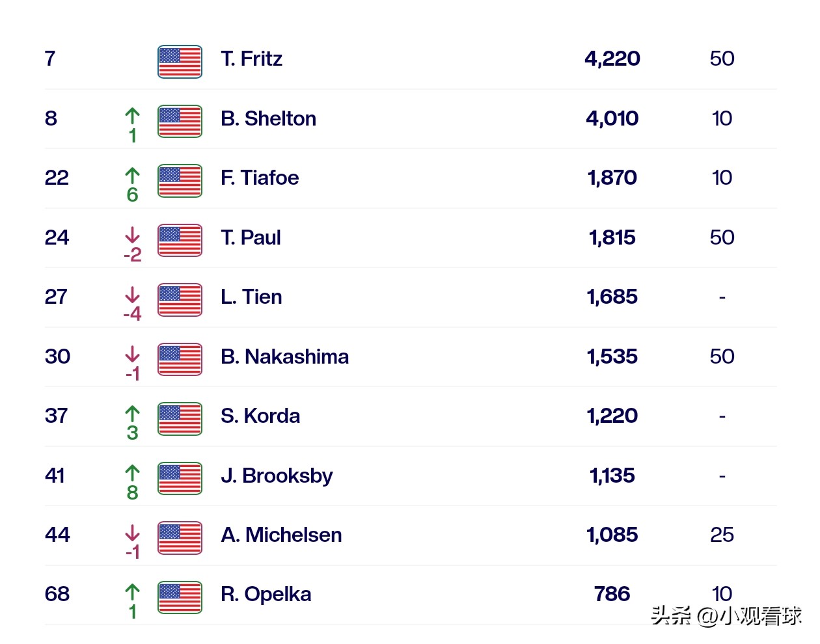This screenshot has height=644, width=820.
Task: Click the flag in B. Nakashima's row
Action: coord(180,360)
